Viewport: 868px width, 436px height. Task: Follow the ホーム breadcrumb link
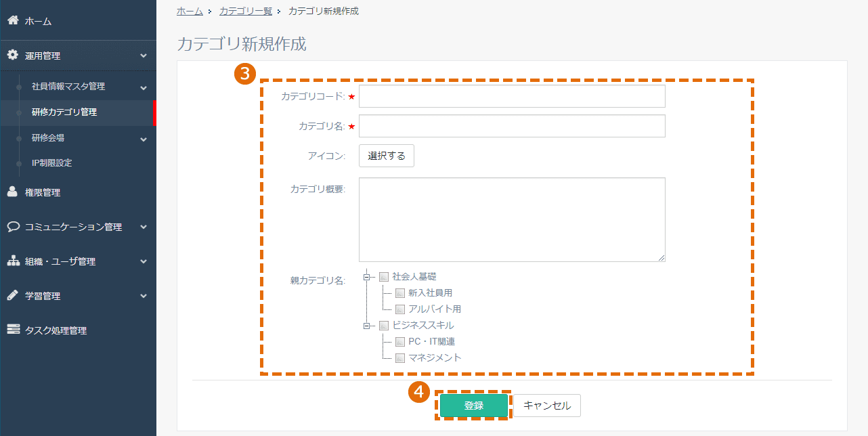[190, 11]
